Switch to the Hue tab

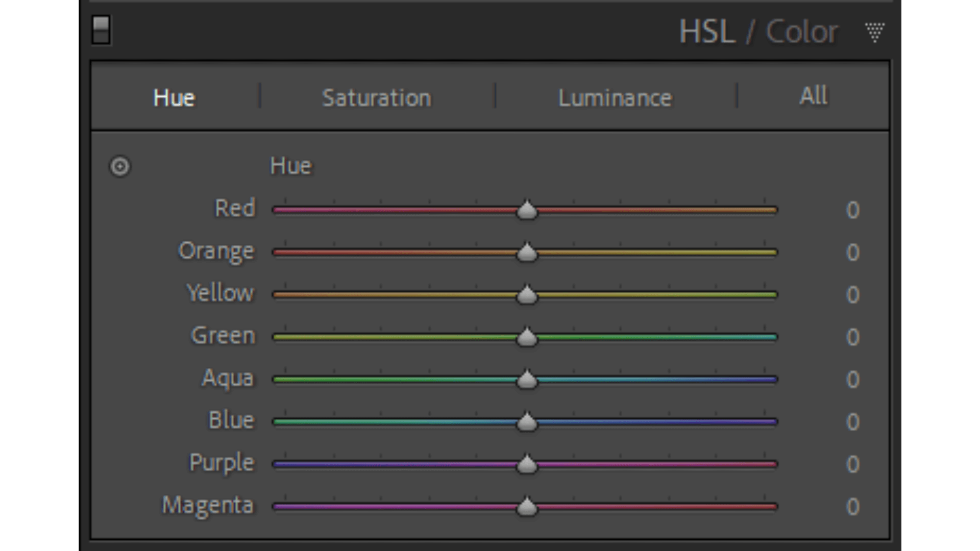pyautogui.click(x=174, y=97)
